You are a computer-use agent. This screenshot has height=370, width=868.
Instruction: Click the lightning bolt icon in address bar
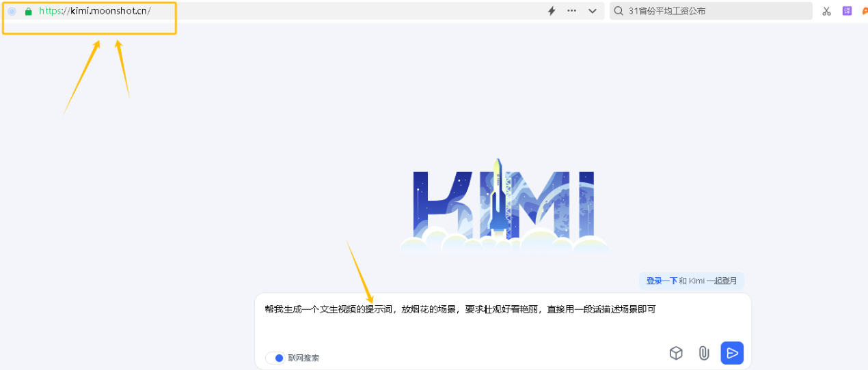point(552,11)
